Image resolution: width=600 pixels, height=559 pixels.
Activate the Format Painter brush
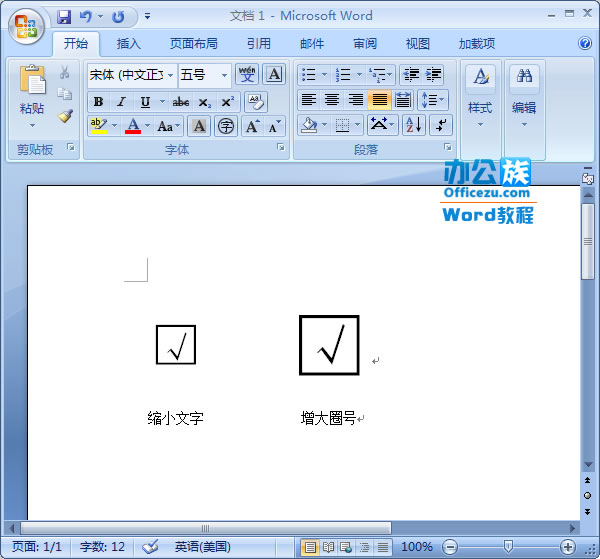pyautogui.click(x=65, y=116)
